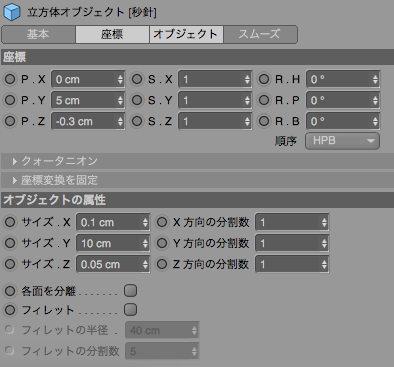Toggle the S.X keyframe circle
This screenshot has width=394, height=367.
(x=137, y=79)
